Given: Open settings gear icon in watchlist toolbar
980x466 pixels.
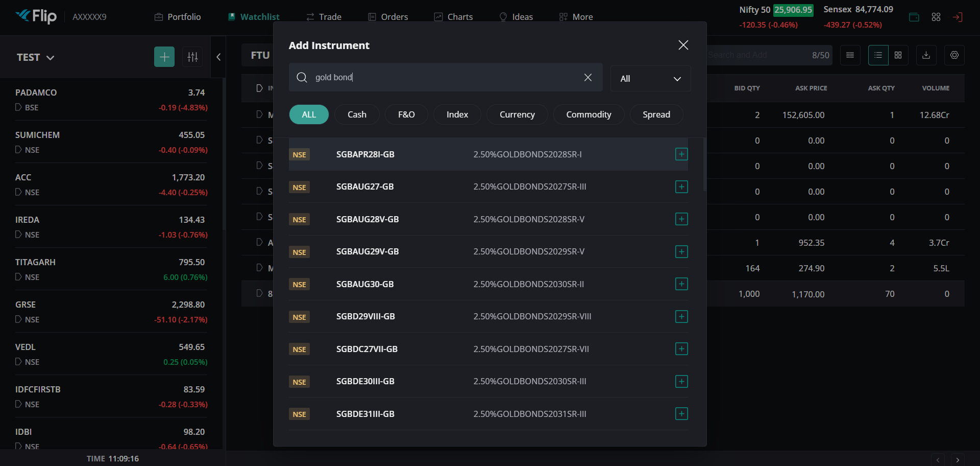Looking at the screenshot, I should [x=954, y=55].
